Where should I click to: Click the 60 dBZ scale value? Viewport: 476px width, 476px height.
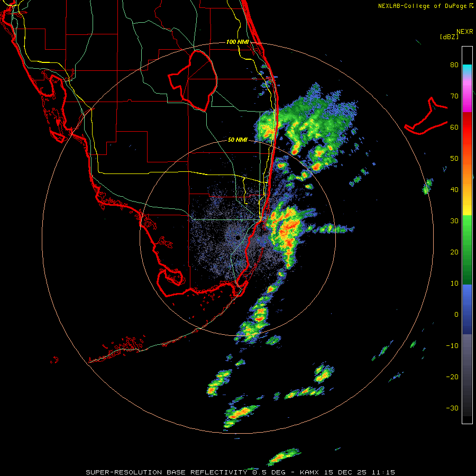pos(454,127)
